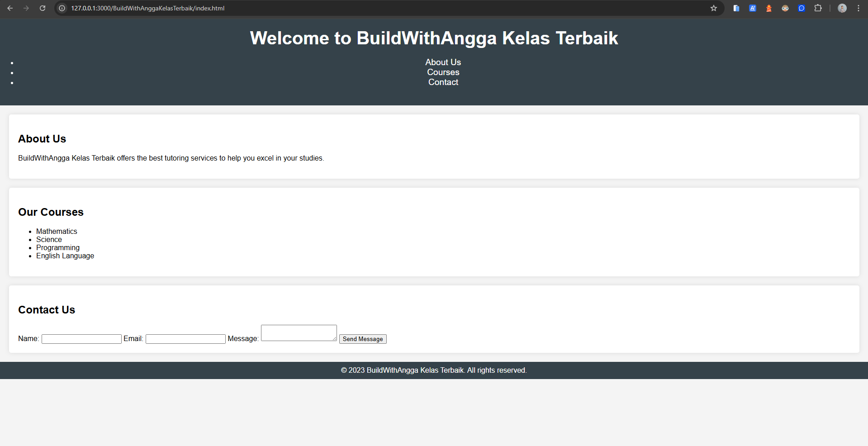Viewport: 868px width, 446px height.
Task: Click the Send Message button
Action: tap(363, 339)
